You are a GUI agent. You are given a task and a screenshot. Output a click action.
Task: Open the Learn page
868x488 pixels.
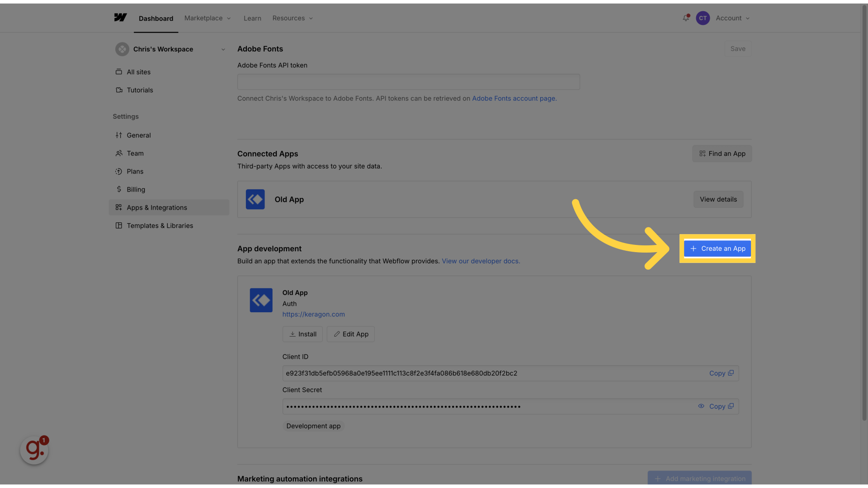(x=252, y=18)
